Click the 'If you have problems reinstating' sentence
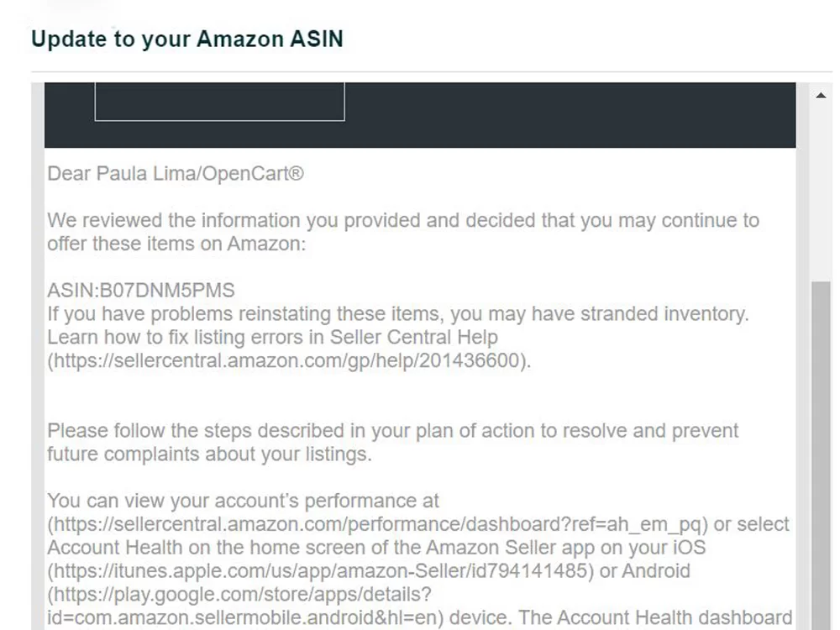The width and height of the screenshot is (840, 630). 398,314
